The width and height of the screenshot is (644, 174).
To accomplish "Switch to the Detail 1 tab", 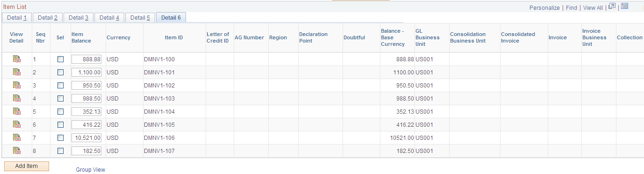I will click(x=16, y=18).
